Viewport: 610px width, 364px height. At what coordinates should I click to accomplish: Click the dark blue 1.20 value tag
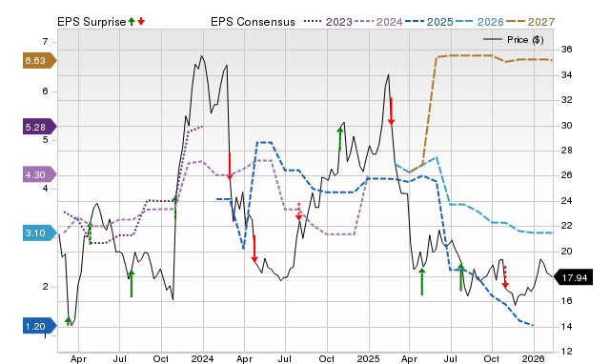(x=40, y=326)
